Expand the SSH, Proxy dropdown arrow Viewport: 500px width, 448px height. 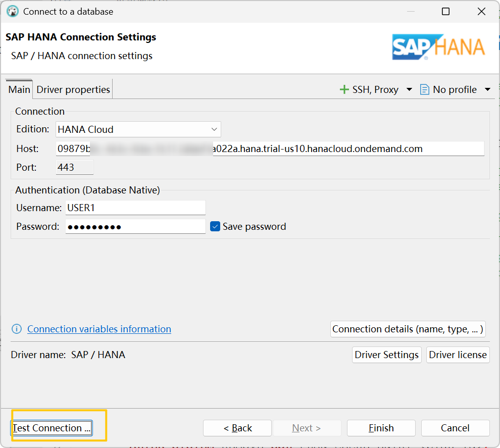409,89
